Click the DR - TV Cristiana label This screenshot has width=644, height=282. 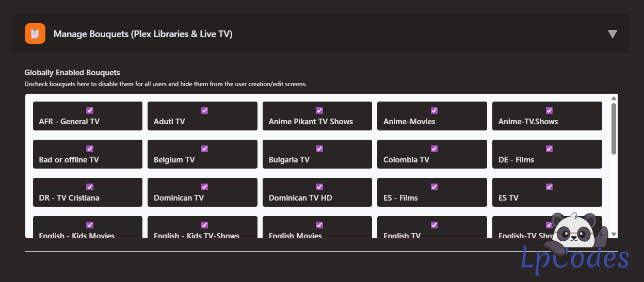pyautogui.click(x=69, y=198)
